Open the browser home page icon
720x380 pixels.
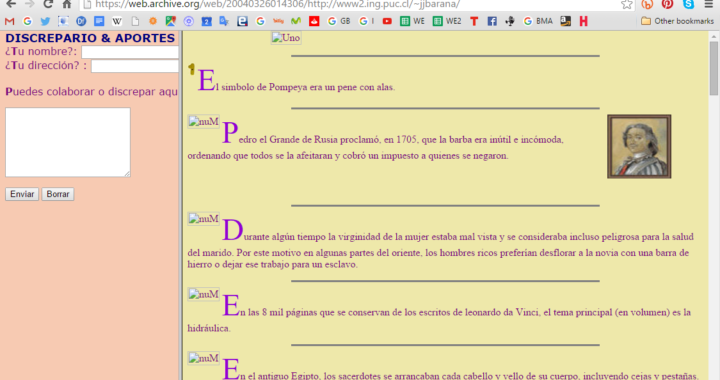67,4
